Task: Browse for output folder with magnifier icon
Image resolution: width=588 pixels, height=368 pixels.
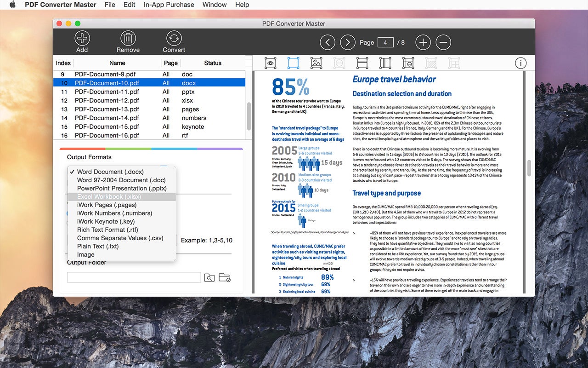Action: (x=209, y=277)
